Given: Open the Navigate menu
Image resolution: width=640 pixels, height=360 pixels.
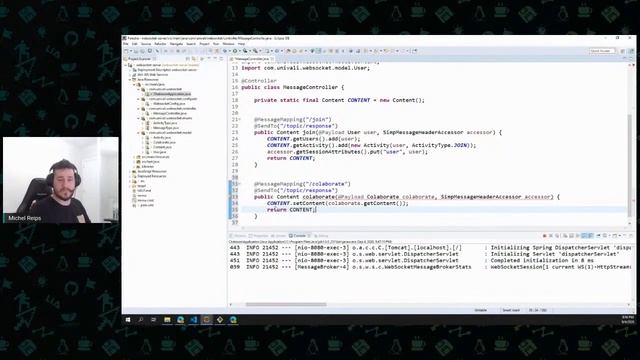Looking at the screenshot, I should point(176,44).
